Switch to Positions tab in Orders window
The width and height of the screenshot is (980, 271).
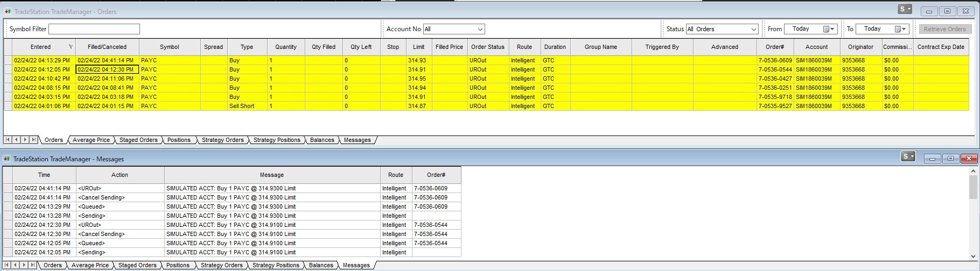coord(179,140)
